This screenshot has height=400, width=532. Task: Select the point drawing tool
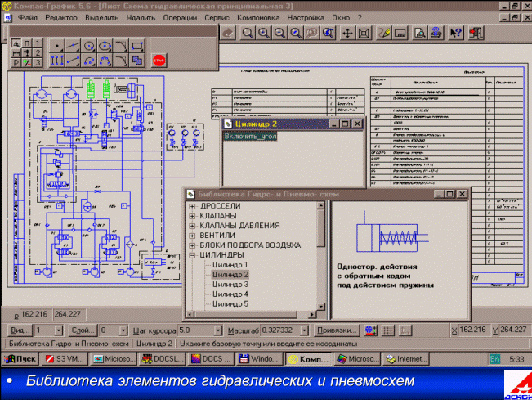pyautogui.click(x=56, y=46)
